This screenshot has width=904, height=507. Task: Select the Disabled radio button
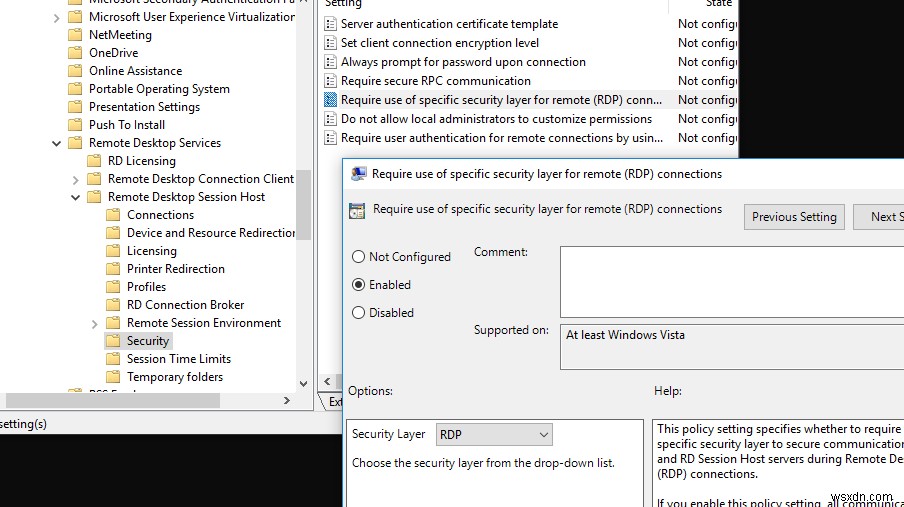pos(358,313)
